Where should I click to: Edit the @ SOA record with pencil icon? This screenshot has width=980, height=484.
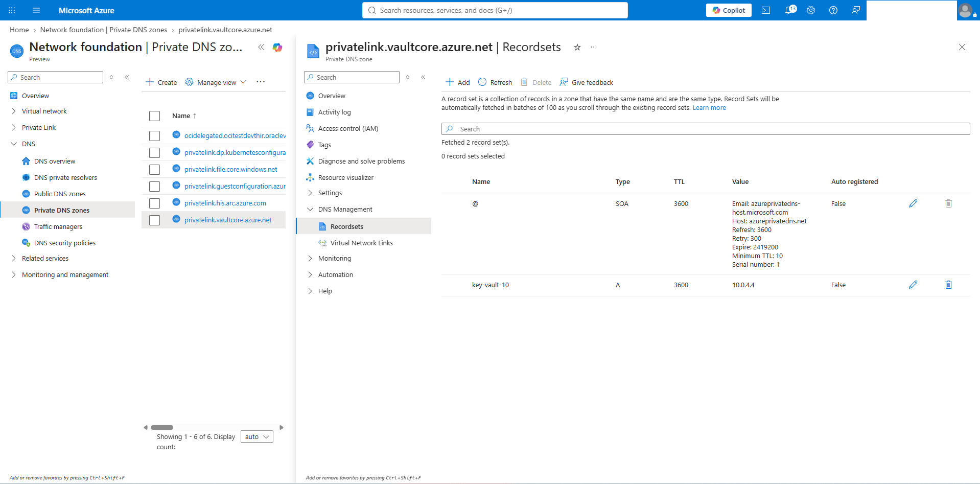tap(913, 203)
